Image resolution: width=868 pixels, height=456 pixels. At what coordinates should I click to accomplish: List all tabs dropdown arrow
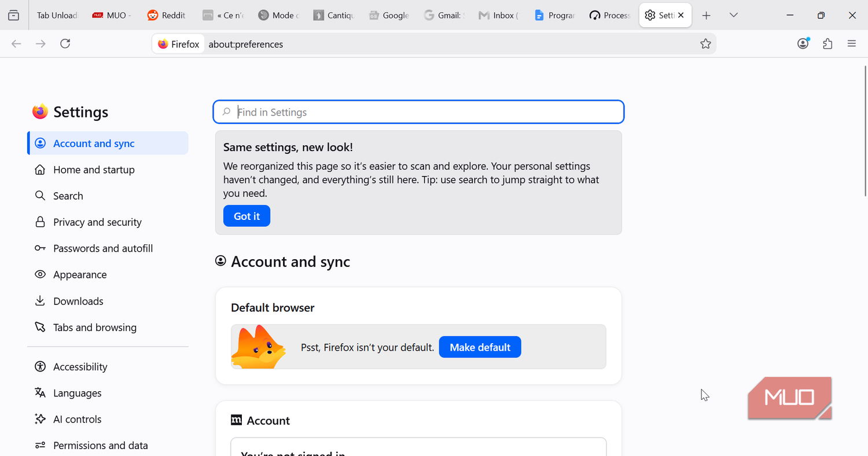734,16
